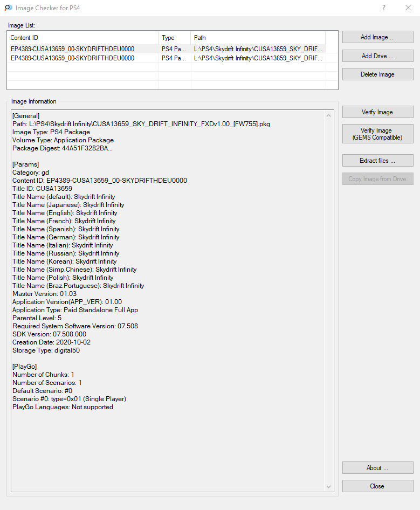Open the Extract files dialog
The image size is (420, 510).
pyautogui.click(x=378, y=161)
